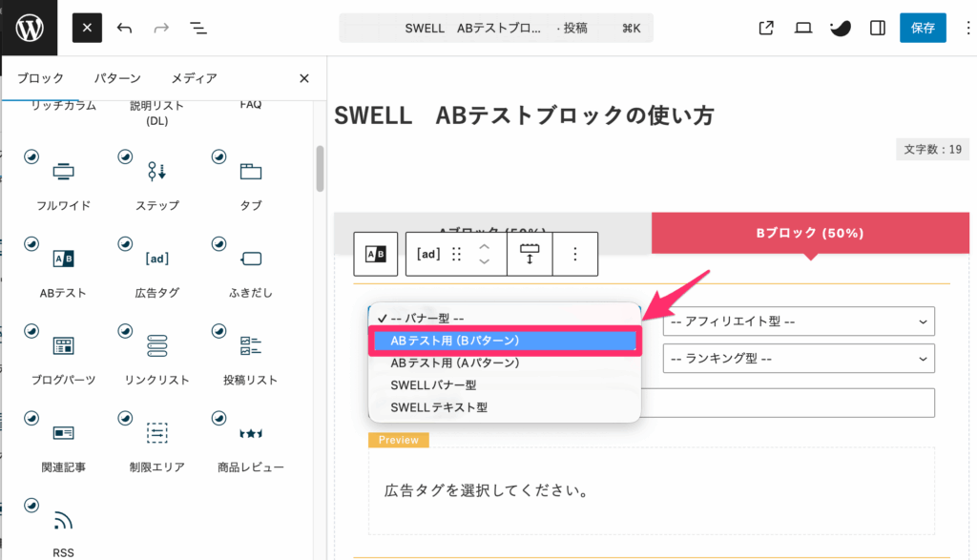The width and height of the screenshot is (977, 560).
Task: Toggle the settings sidebar panel
Action: click(x=877, y=28)
